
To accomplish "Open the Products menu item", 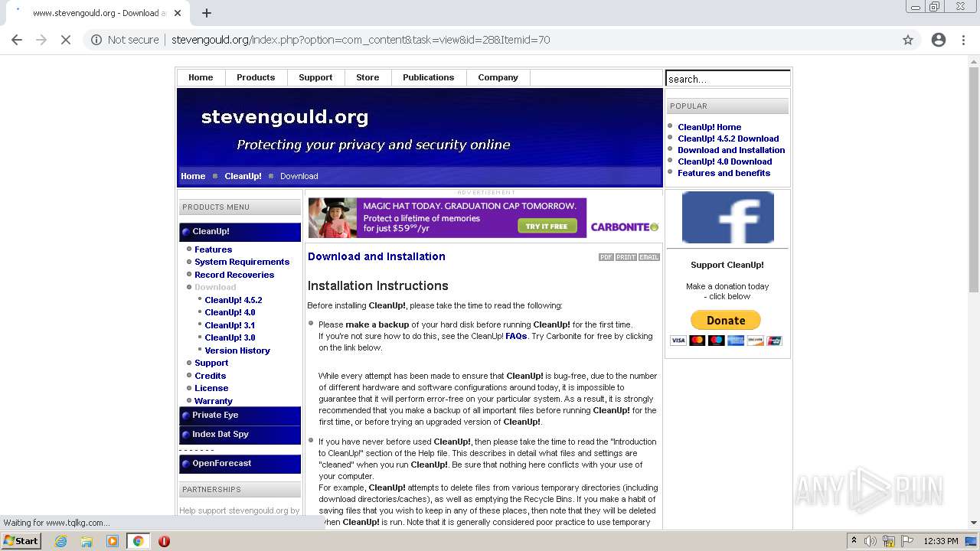I will coord(256,77).
